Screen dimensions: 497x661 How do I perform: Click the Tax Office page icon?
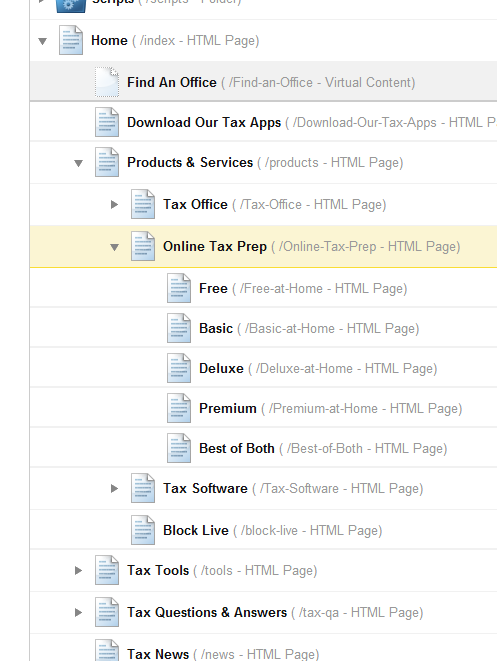143,204
